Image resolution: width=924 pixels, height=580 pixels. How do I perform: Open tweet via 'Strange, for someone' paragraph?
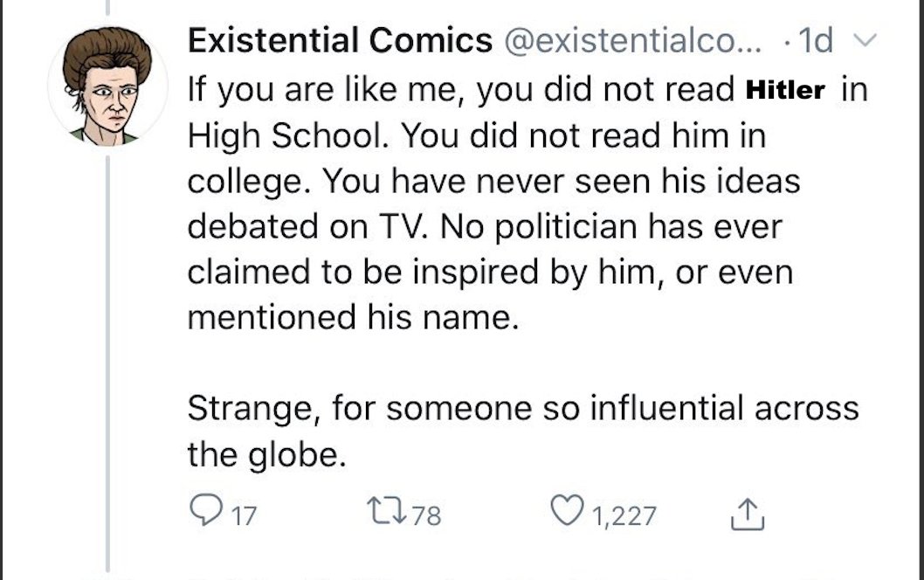coord(523,408)
